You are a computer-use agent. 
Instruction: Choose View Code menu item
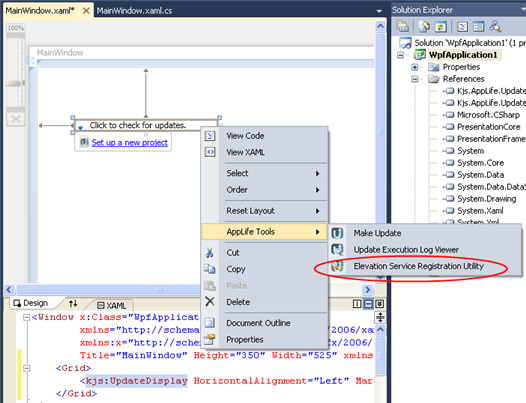264,136
